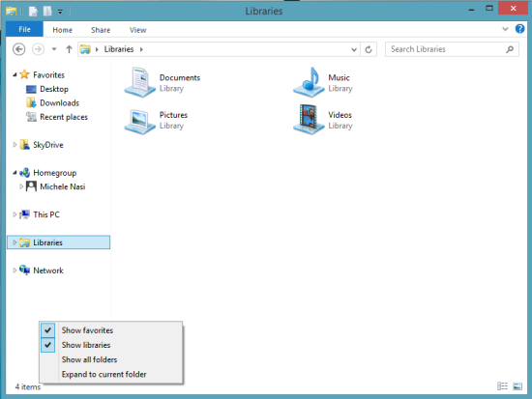Expand the This PC tree node
The height and width of the screenshot is (399, 532).
[x=15, y=214]
